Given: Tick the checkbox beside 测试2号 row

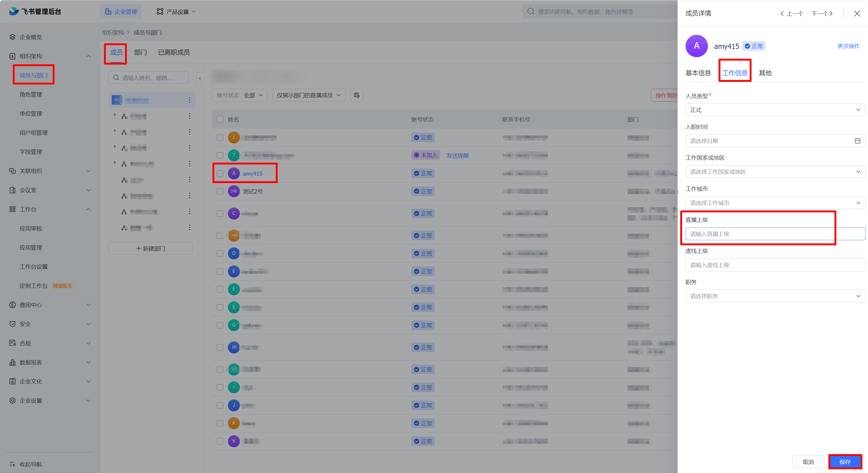Looking at the screenshot, I should coord(220,191).
